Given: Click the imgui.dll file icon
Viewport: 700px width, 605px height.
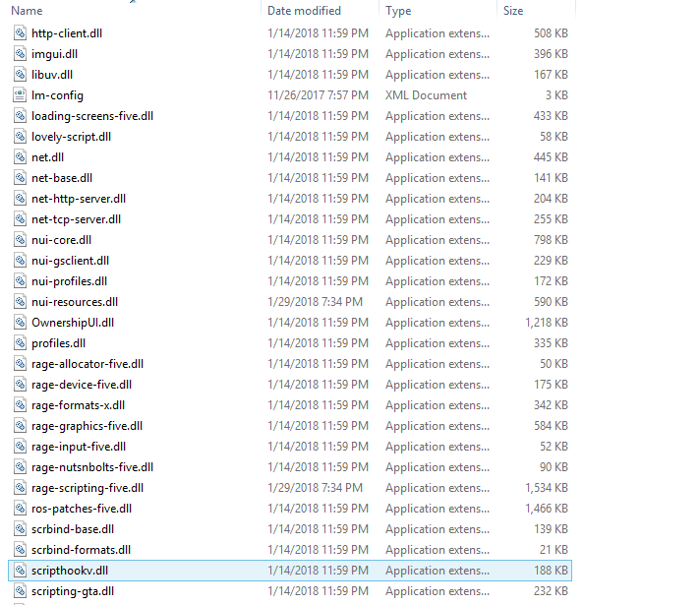Looking at the screenshot, I should tap(20, 54).
